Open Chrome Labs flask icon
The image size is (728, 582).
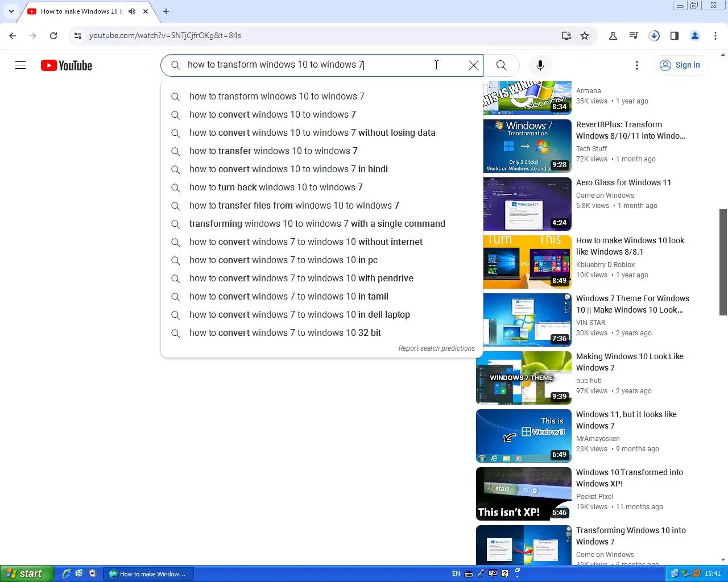coord(613,35)
